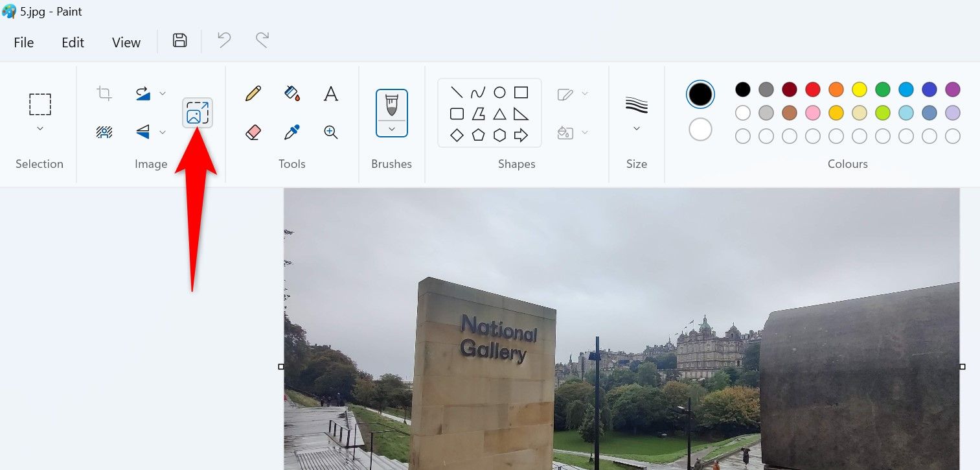Expand the Rotate options chevron

[x=163, y=93]
